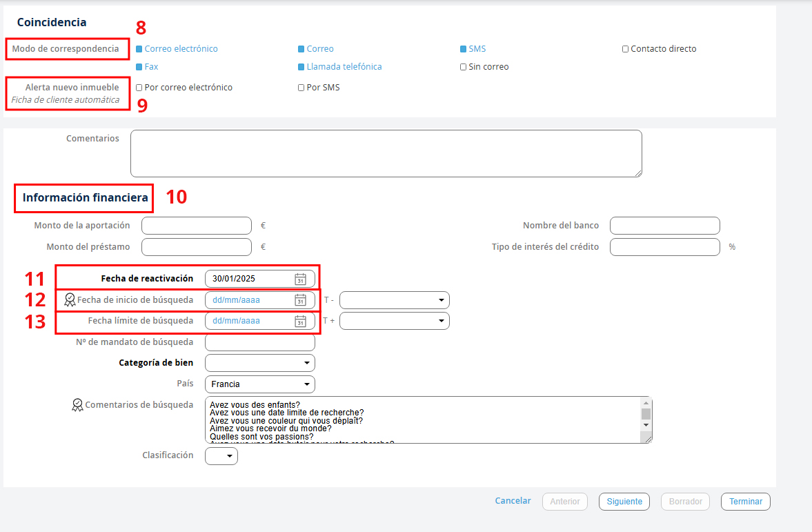Enable the Sin correo checkbox
The height and width of the screenshot is (532, 812).
click(x=464, y=67)
